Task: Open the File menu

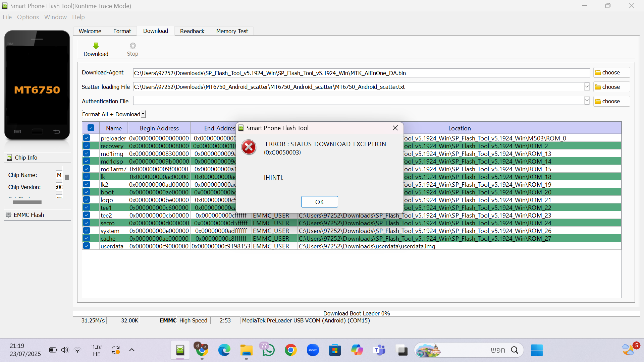Action: pyautogui.click(x=7, y=17)
